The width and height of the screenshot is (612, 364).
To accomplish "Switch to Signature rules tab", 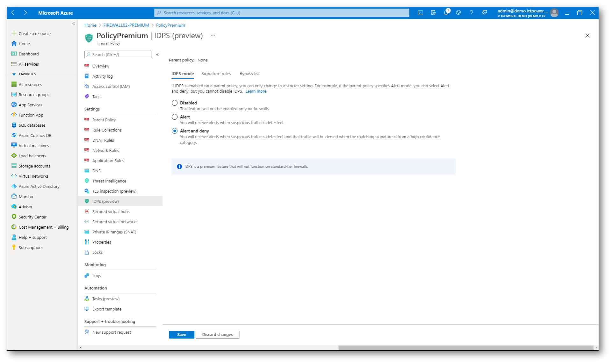I will point(216,74).
